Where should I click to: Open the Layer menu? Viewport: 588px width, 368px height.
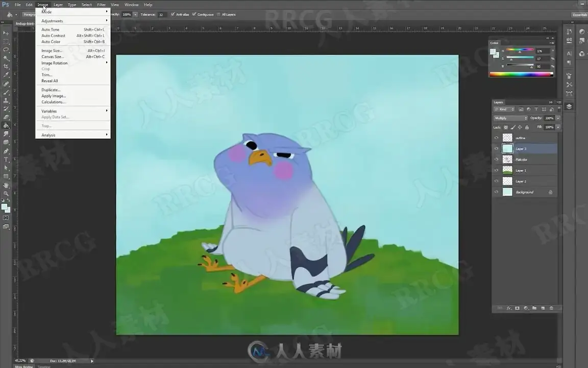coord(58,5)
